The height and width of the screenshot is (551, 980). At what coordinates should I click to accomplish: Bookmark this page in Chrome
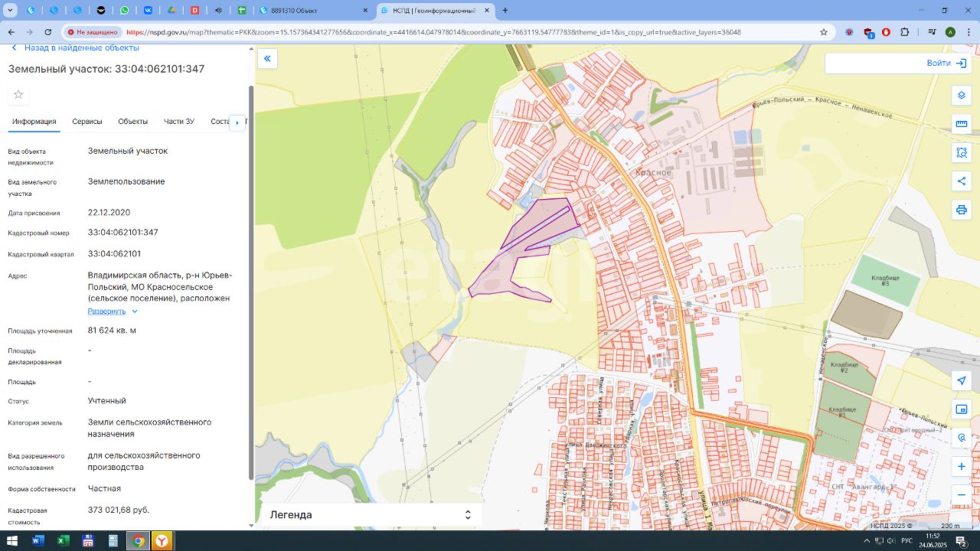pos(824,32)
